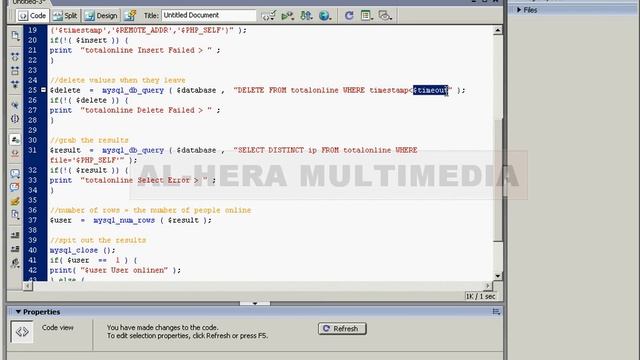Open the Visual Aids menu icon

point(385,16)
